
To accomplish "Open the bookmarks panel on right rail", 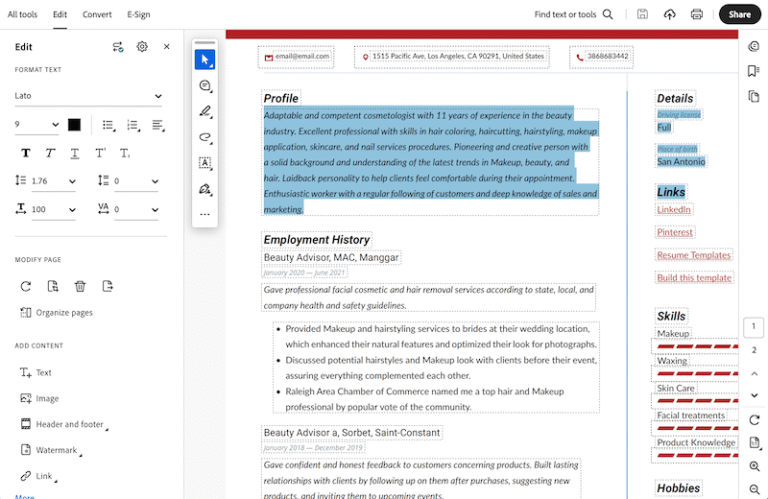I will 754,71.
